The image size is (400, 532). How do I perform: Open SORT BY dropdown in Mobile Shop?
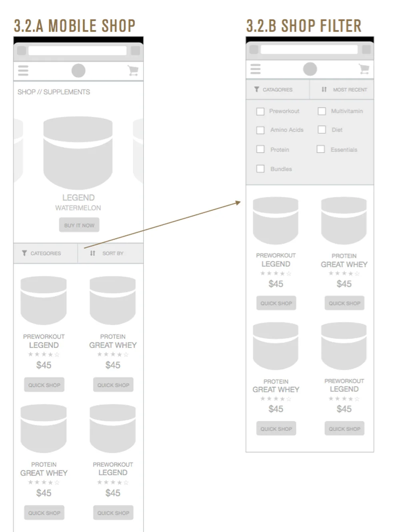pos(111,253)
